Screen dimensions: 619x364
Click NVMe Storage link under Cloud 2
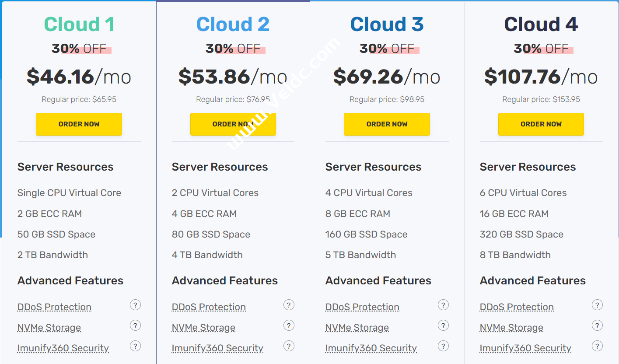[x=203, y=328]
